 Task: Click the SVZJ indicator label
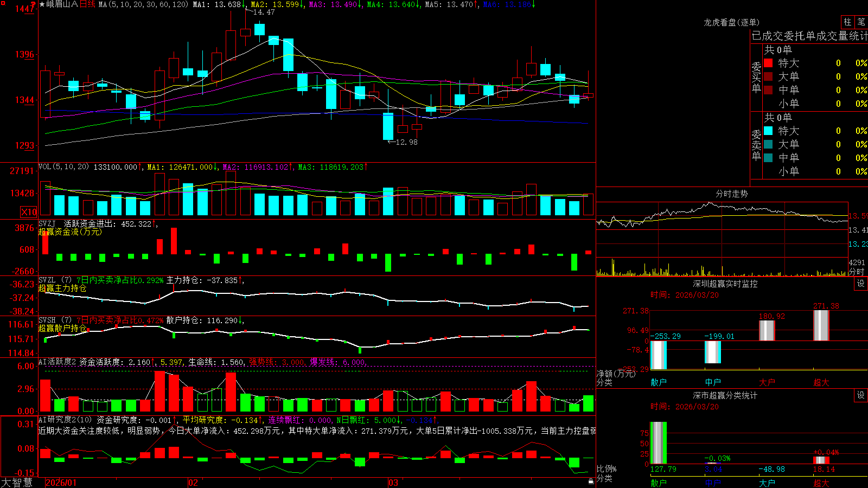pos(47,223)
